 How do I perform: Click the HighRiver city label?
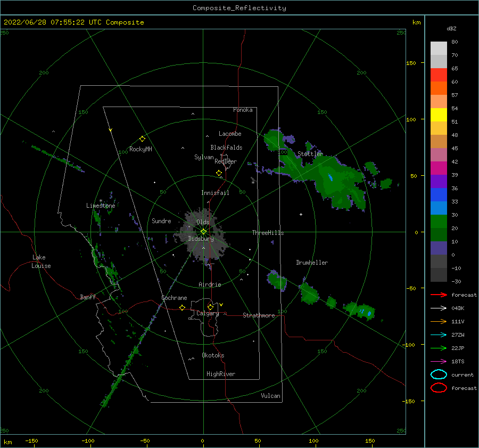(x=221, y=374)
